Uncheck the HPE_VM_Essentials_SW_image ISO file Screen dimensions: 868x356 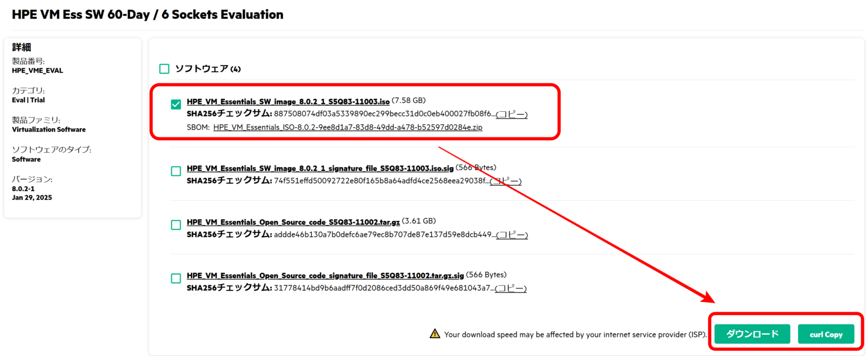click(x=175, y=104)
